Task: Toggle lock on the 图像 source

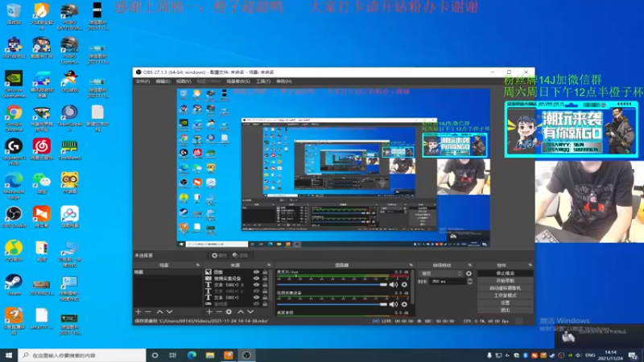Action: 265,272
